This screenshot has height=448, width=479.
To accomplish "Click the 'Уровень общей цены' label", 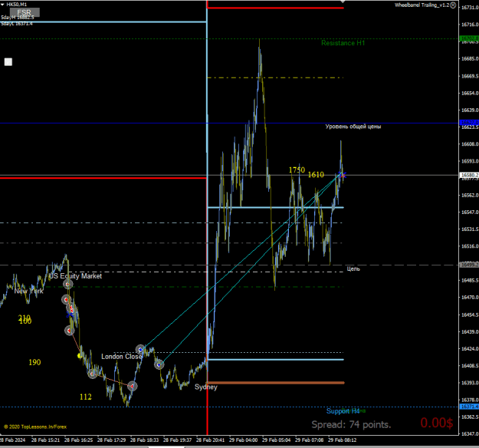I will click(x=353, y=127).
